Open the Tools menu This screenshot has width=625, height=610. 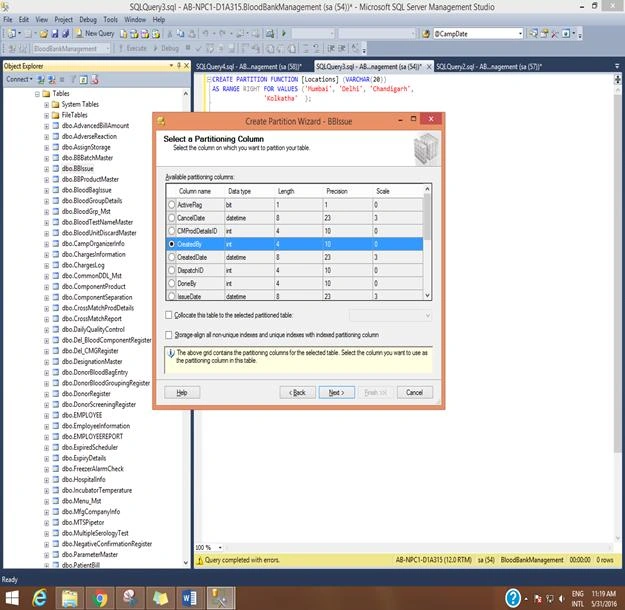(110, 20)
